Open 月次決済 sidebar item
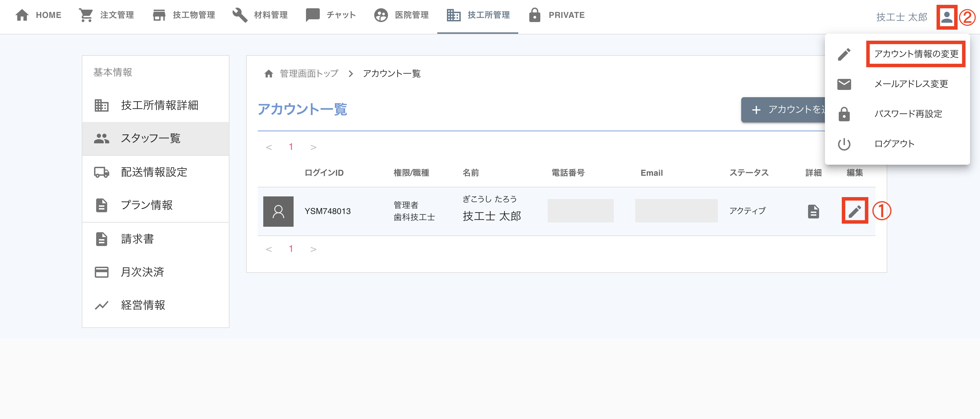Screen dimensions: 980x419 (142, 272)
